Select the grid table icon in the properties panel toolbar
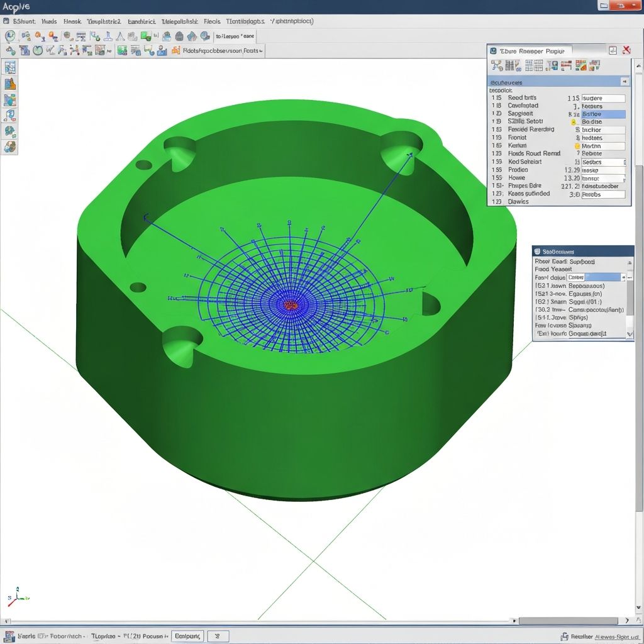The height and width of the screenshot is (644, 644). pyautogui.click(x=530, y=66)
